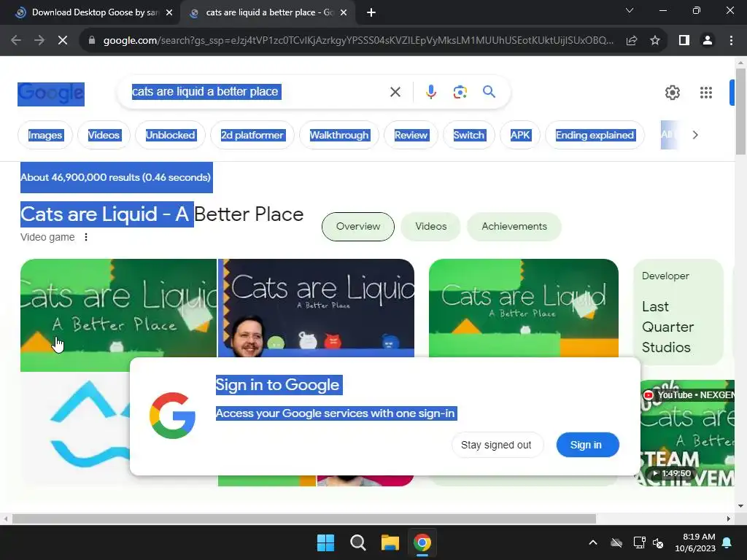Filter results by Videos chip
Screen dimensions: 747x560
pos(104,135)
